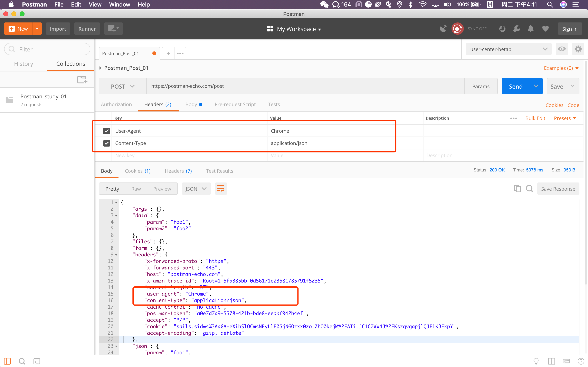Image resolution: width=588 pixels, height=367 pixels.
Task: Change JSON response format dropdown
Action: [196, 189]
